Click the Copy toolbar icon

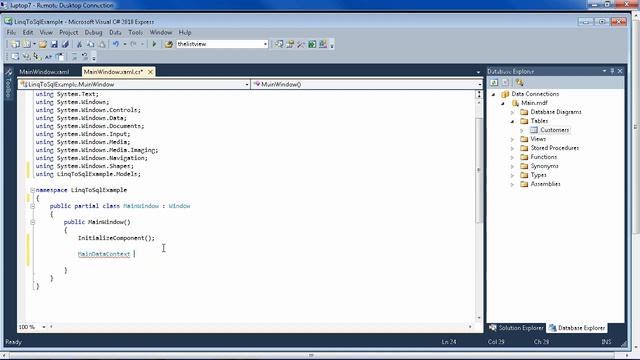(x=91, y=44)
